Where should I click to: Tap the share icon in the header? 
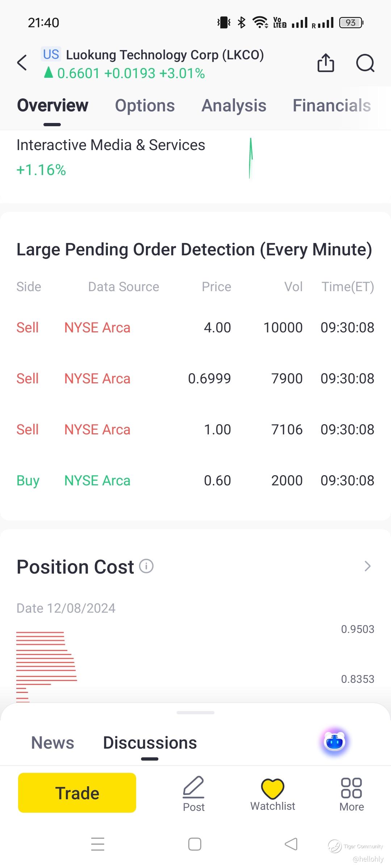[x=325, y=63]
